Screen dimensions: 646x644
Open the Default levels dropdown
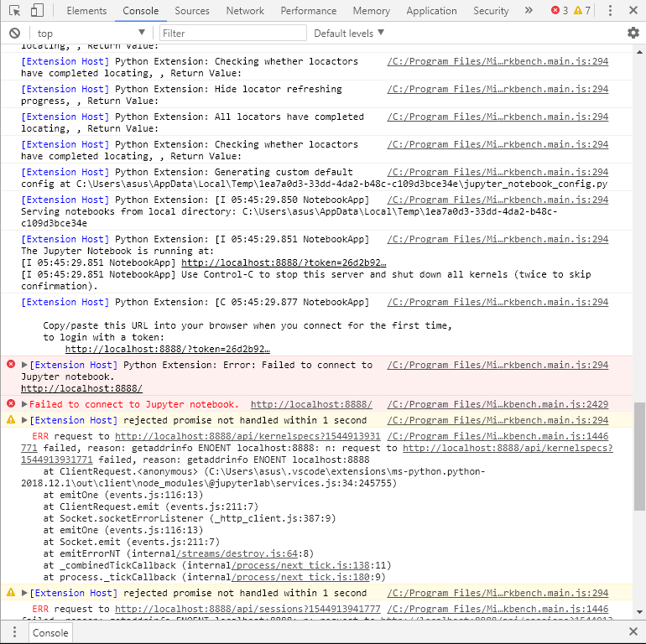348,33
